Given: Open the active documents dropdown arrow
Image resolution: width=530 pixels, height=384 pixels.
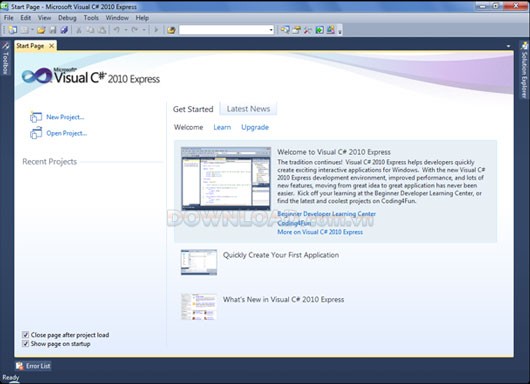Looking at the screenshot, I should pyautogui.click(x=509, y=46).
